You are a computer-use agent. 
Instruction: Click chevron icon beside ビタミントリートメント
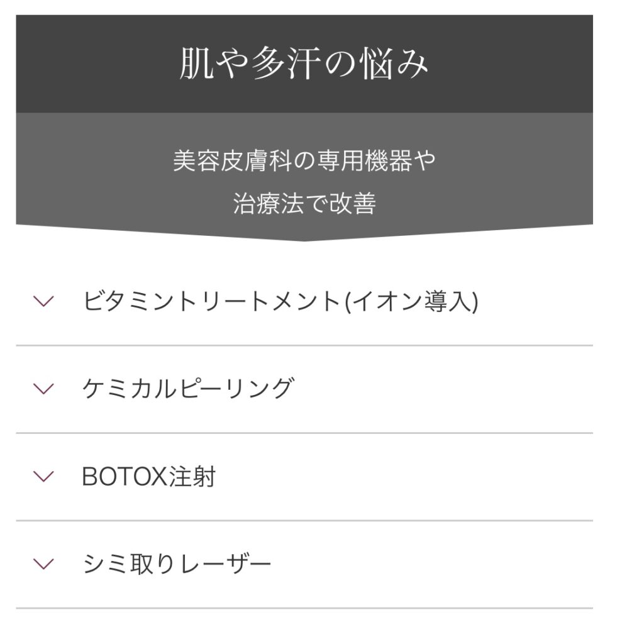(x=43, y=301)
